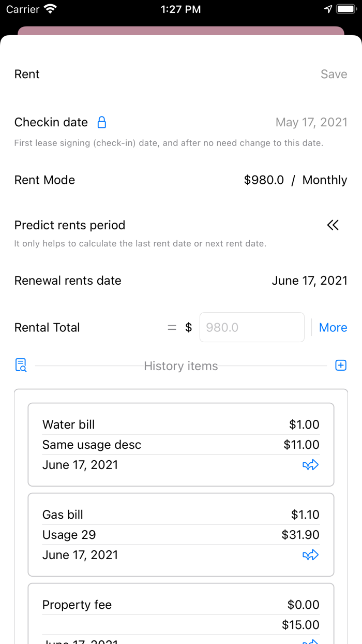This screenshot has width=362, height=644.
Task: Add a history item using the plus icon
Action: pos(341,365)
